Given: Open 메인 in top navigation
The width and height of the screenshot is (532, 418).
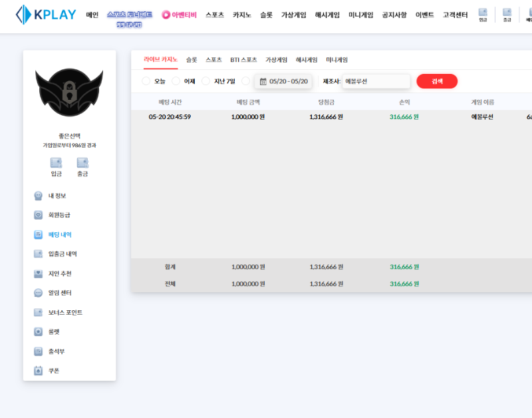Looking at the screenshot, I should point(92,15).
